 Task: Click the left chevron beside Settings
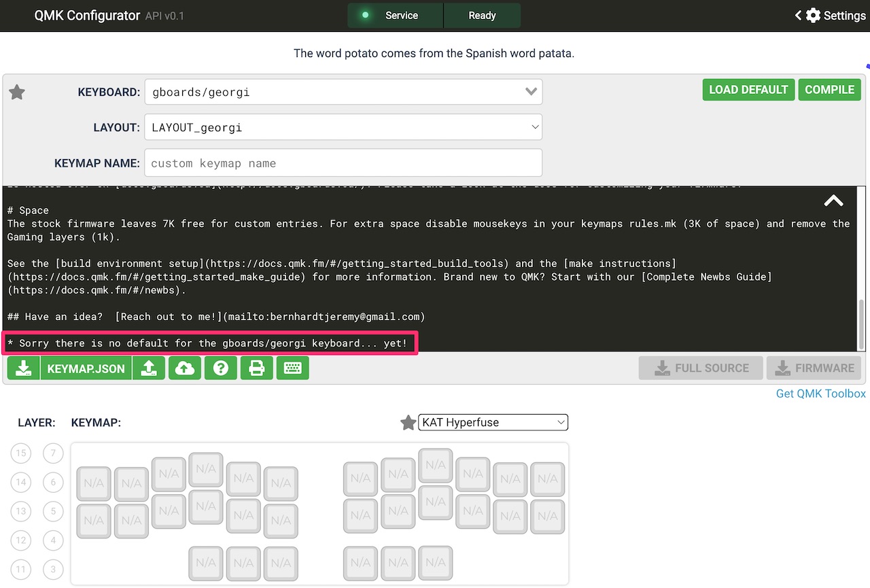tap(799, 15)
